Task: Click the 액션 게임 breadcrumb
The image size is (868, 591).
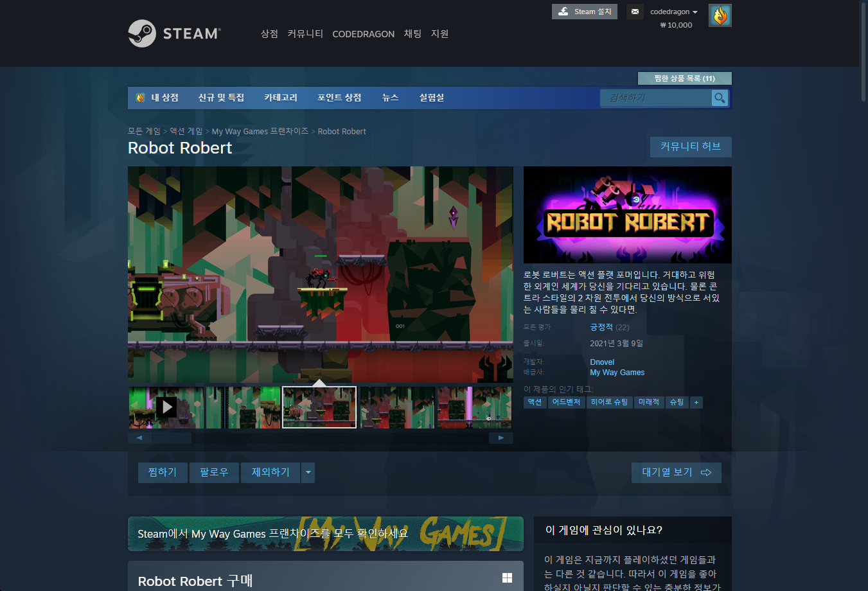Action: 186,131
